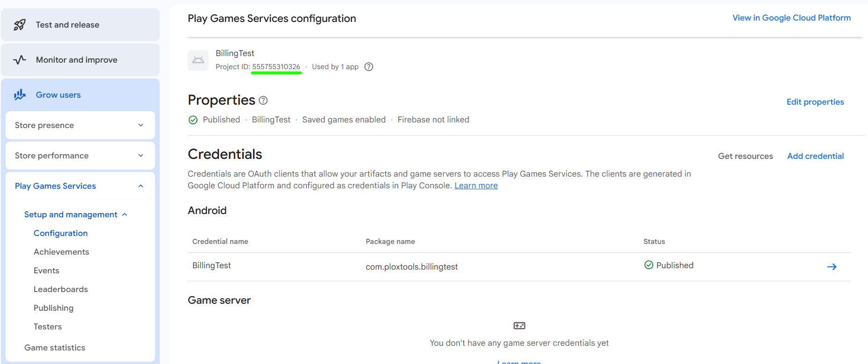The width and height of the screenshot is (868, 364).
Task: Click Add credential button
Action: [x=815, y=156]
